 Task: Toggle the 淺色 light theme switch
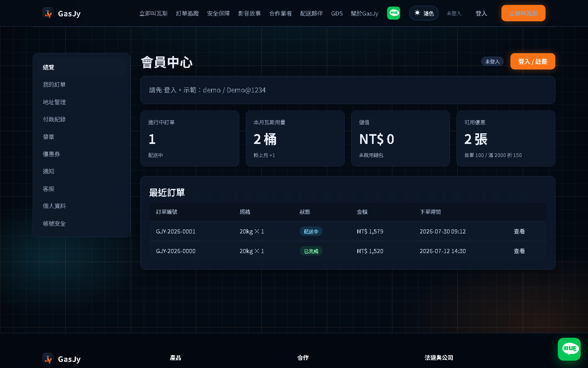pos(424,13)
